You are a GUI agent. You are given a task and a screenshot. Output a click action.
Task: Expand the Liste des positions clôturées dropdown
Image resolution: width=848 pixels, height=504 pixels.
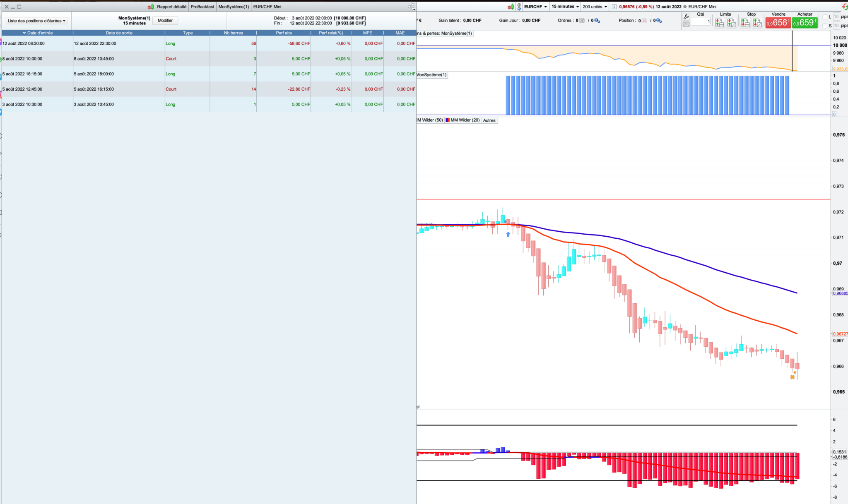pyautogui.click(x=36, y=21)
